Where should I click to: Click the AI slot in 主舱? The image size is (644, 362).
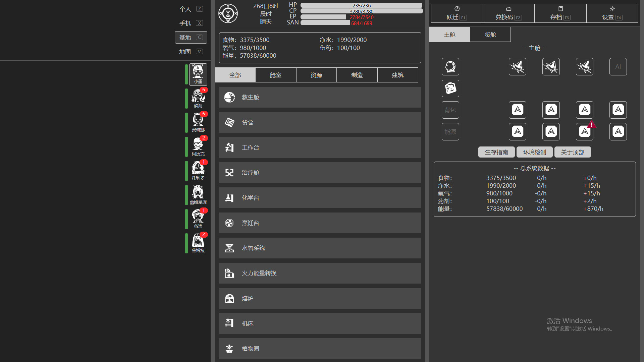click(618, 67)
